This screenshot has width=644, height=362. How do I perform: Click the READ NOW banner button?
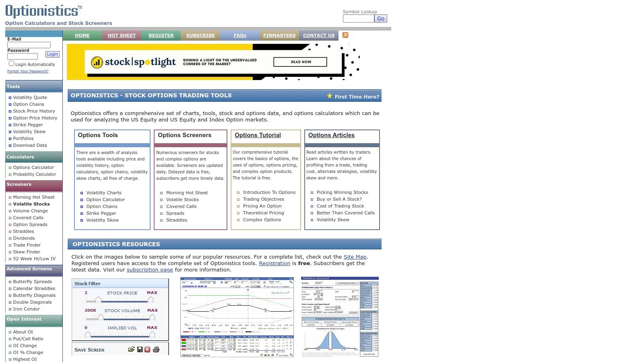(300, 62)
